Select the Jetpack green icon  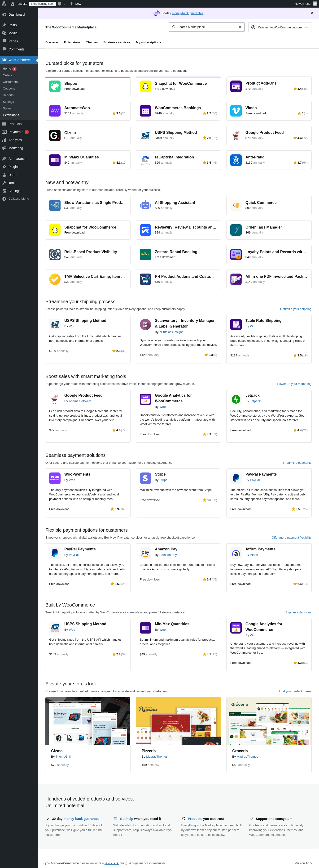[236, 399]
